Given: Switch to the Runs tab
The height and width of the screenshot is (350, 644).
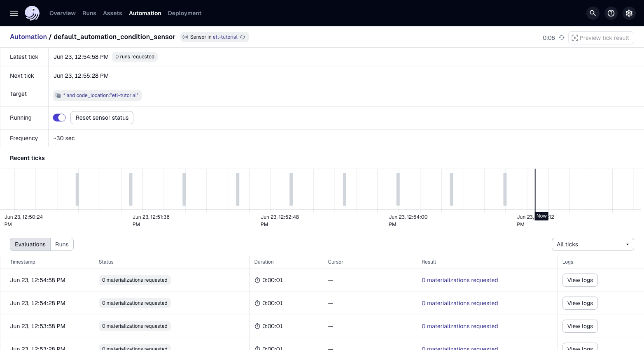Looking at the screenshot, I should [x=62, y=244].
